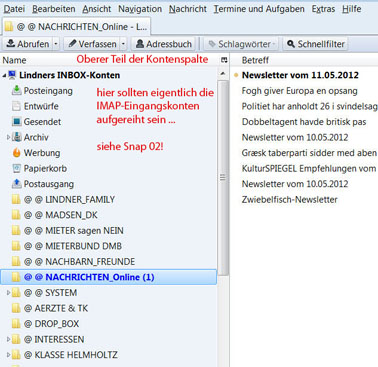Open the Abrufen dropdown arrow
Screen dimensions: 378x367
[x=56, y=44]
